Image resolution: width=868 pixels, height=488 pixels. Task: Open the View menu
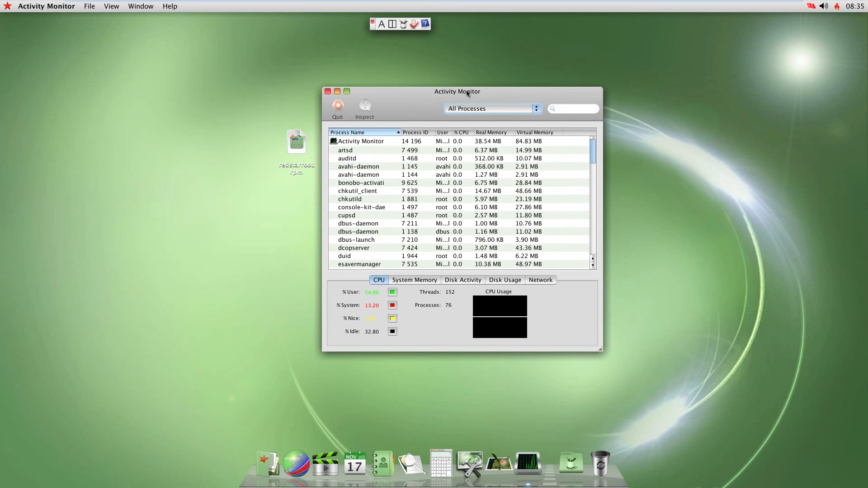(x=111, y=6)
